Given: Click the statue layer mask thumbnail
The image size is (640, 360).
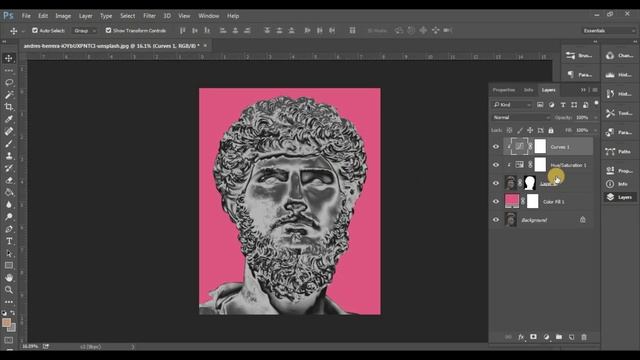Looking at the screenshot, I should pos(530,183).
